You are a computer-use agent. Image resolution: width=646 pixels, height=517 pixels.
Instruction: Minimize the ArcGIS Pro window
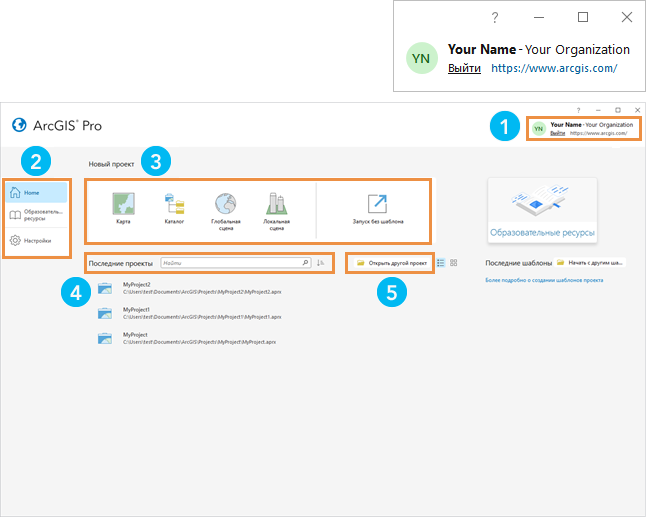click(x=598, y=110)
